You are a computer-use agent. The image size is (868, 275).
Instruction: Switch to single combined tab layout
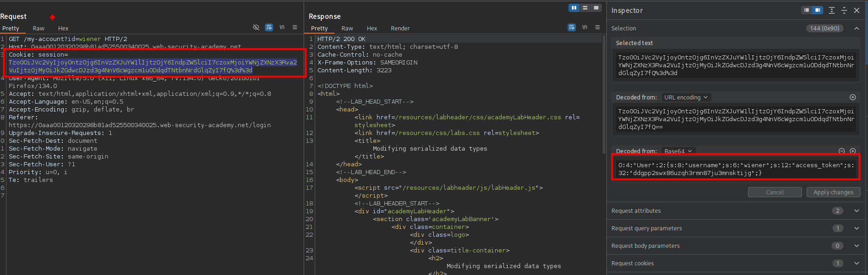tap(596, 8)
